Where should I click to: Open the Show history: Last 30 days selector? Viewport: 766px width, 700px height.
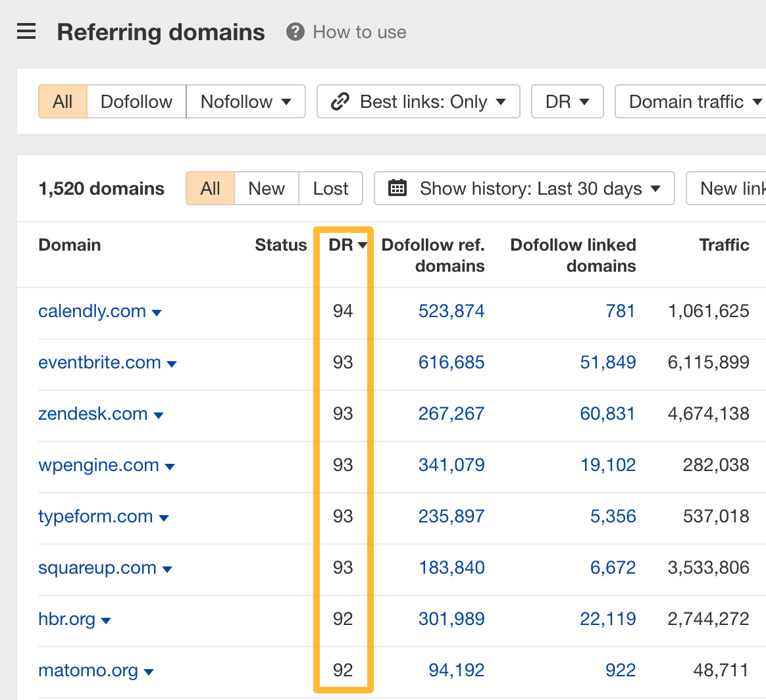tap(524, 188)
